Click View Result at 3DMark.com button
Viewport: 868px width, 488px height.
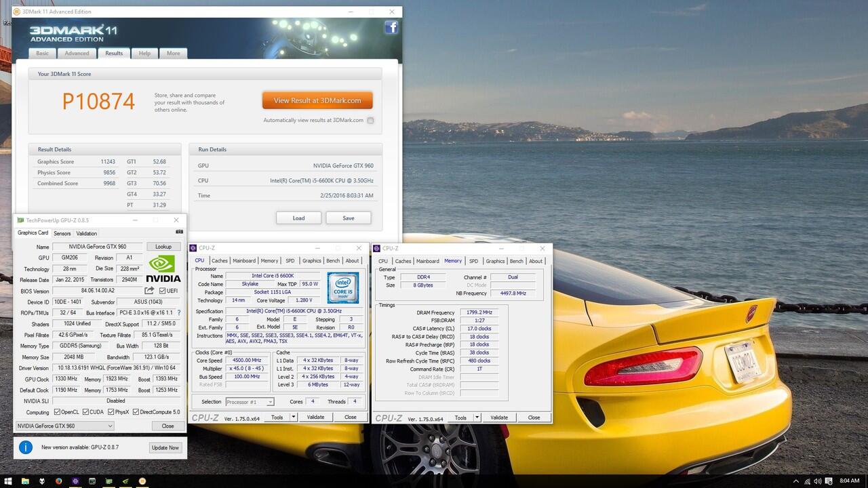click(x=317, y=100)
